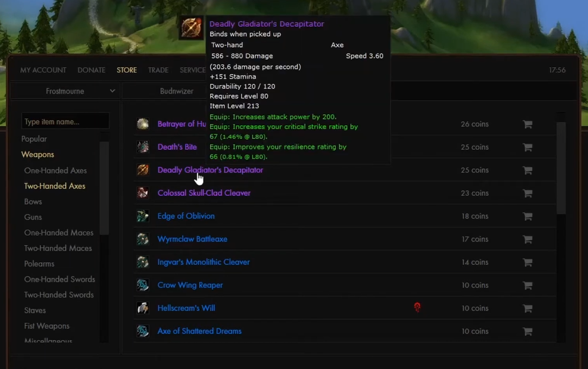Add Betrayer of Humanity to cart
588x369 pixels.
point(528,124)
